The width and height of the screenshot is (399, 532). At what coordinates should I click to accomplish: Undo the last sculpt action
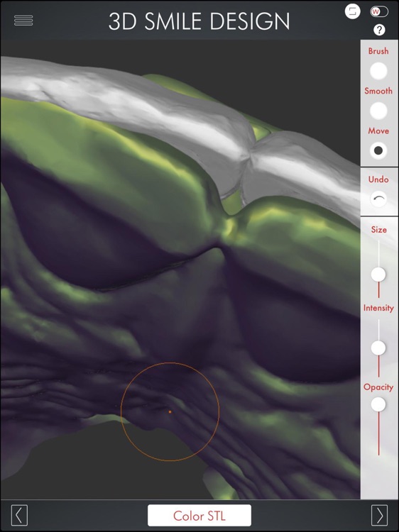[378, 199]
